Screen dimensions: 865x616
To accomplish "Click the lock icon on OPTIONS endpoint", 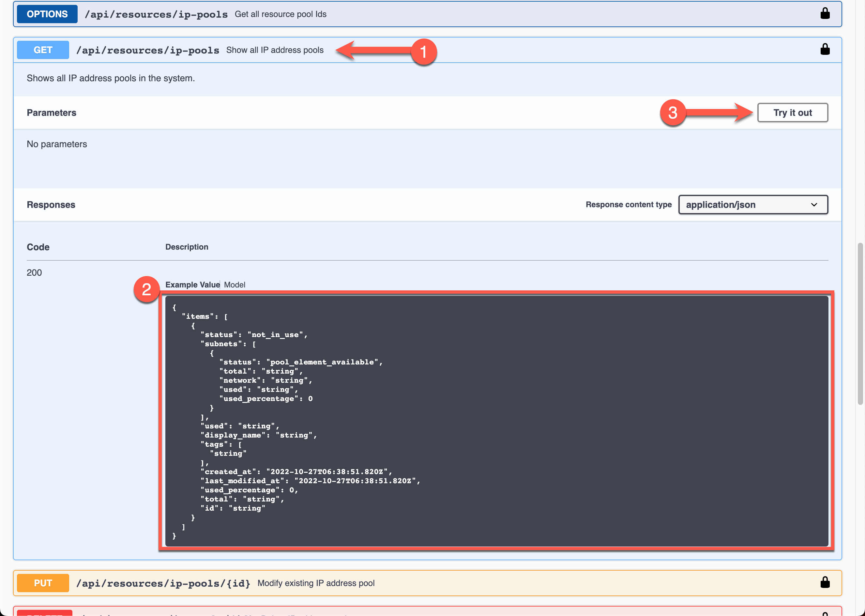I will coord(825,14).
